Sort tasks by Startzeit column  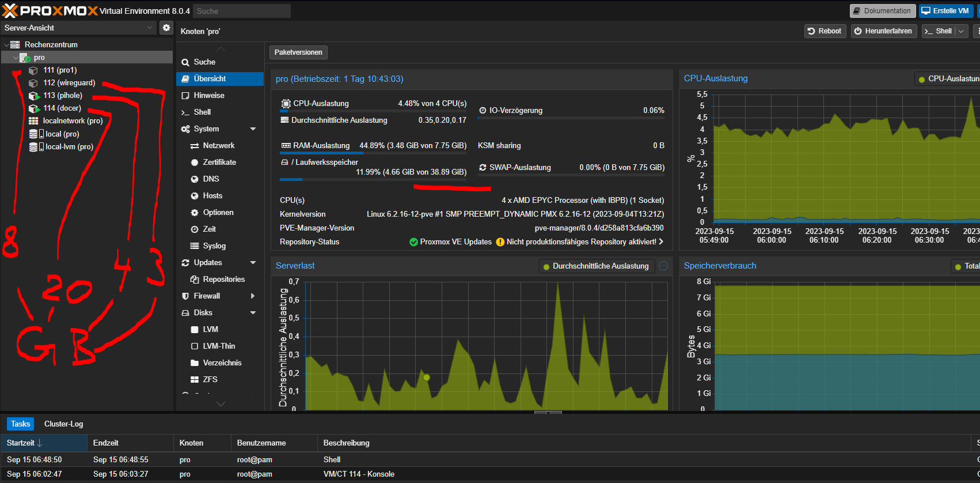[44, 443]
